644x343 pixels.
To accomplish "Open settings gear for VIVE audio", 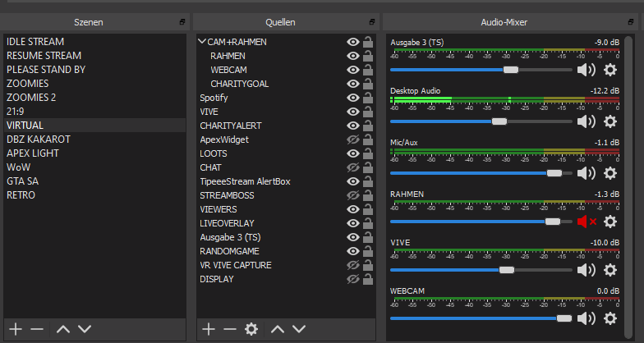I will click(609, 269).
